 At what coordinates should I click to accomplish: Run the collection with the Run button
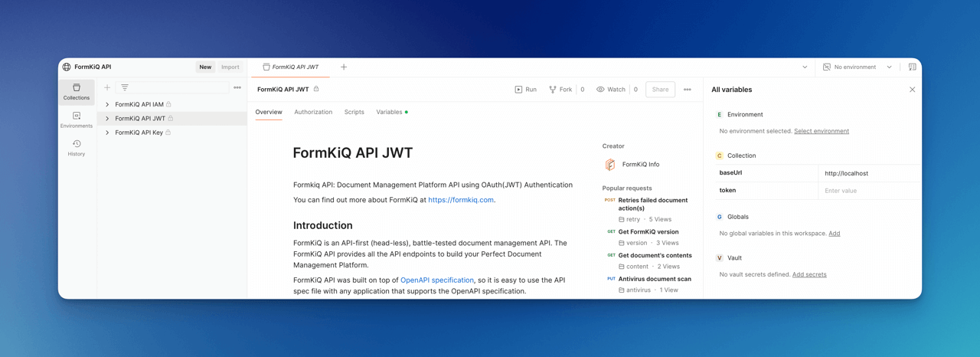526,90
